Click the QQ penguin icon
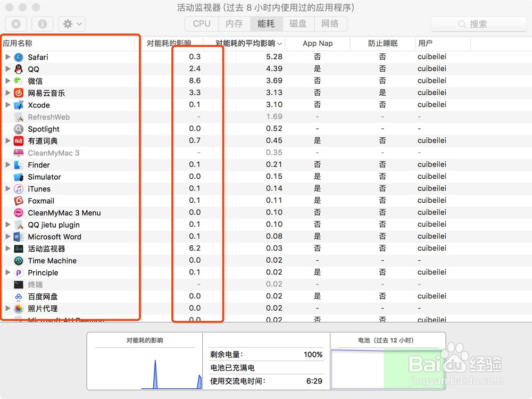Viewport: 532px width, 399px height. (x=19, y=69)
